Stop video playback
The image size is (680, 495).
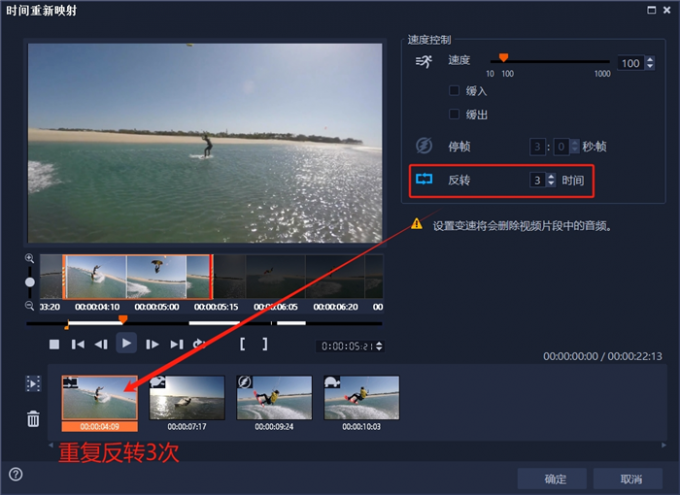(54, 344)
